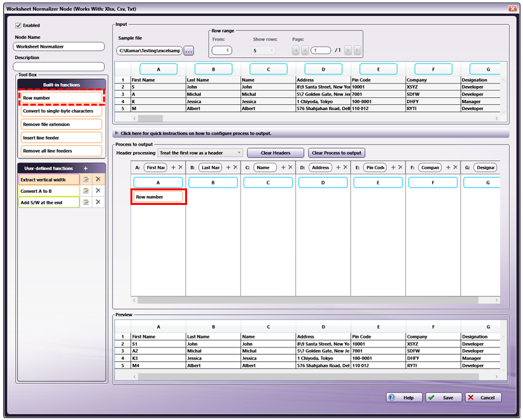
Task: Click the Row range From field
Action: 222,50
